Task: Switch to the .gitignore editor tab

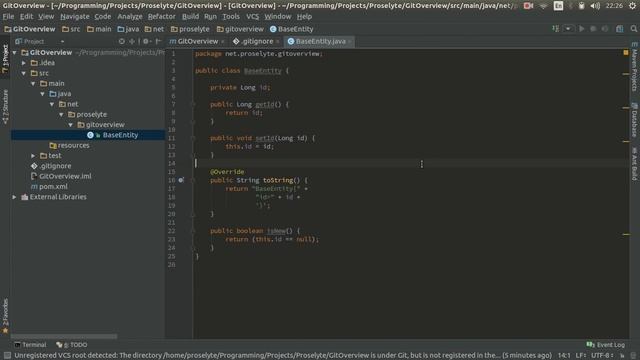Action: pyautogui.click(x=256, y=41)
